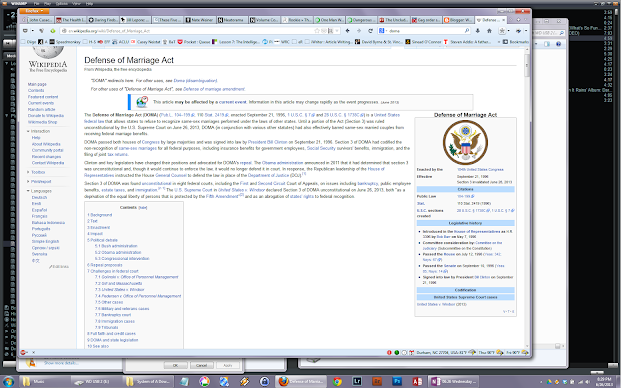The width and height of the screenshot is (640, 388).
Task: Open the Bookmarks folder on toolbar
Action: pyautogui.click(x=516, y=42)
